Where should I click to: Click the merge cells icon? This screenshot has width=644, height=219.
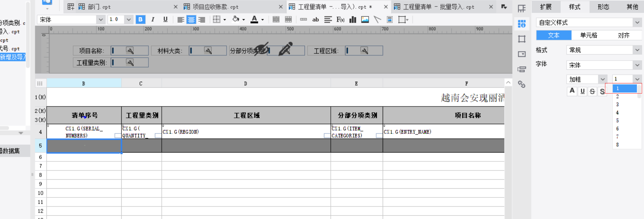[x=276, y=19]
